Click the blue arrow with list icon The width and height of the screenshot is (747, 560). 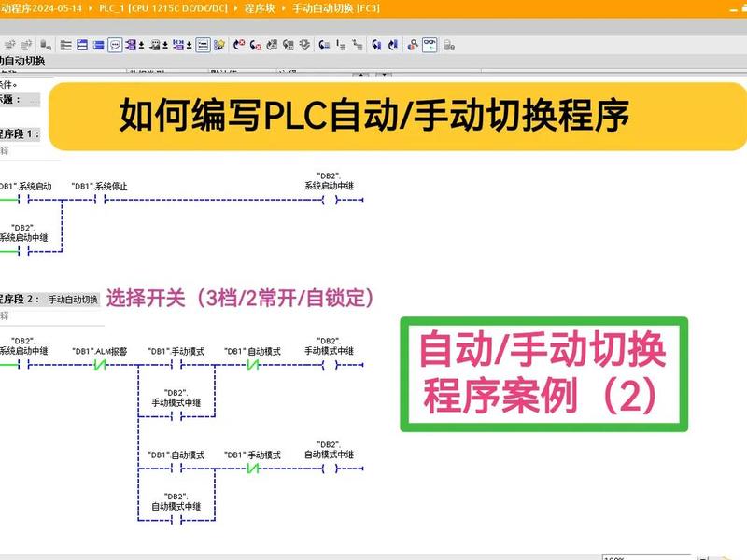pos(324,45)
